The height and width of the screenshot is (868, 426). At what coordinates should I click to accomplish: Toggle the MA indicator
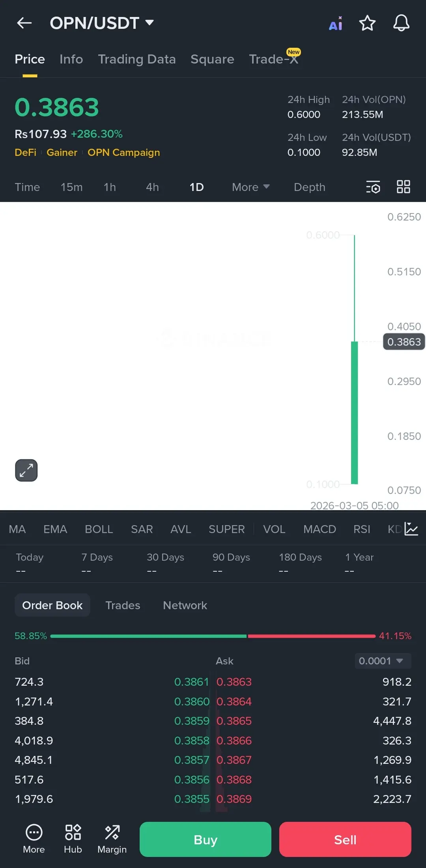pyautogui.click(x=17, y=529)
